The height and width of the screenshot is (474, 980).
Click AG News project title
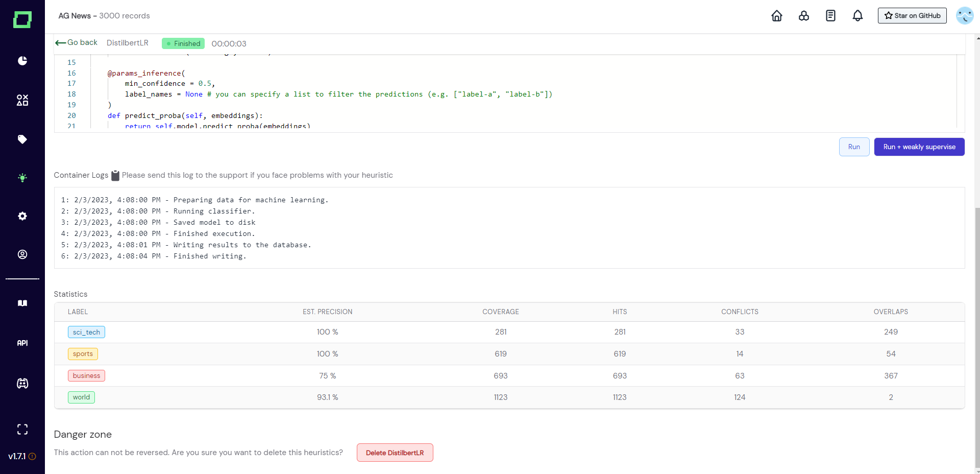75,16
